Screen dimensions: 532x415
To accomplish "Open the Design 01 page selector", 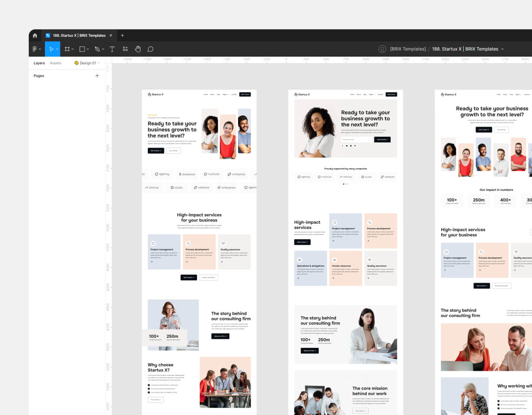I will [87, 63].
